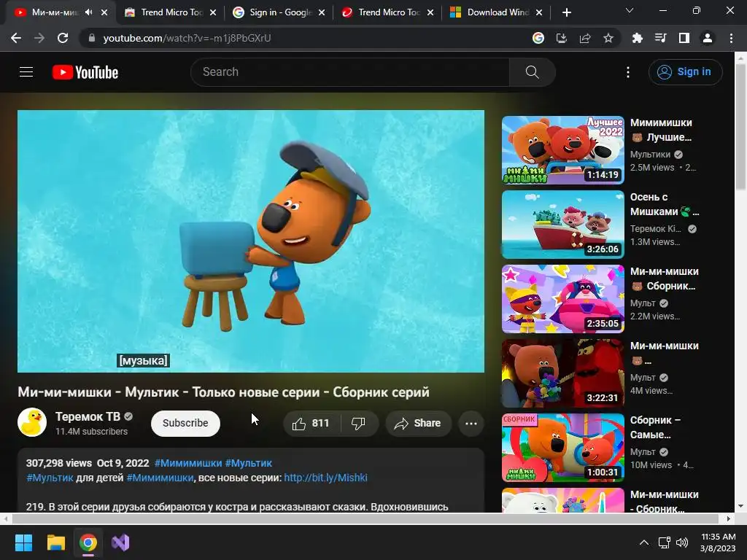The width and height of the screenshot is (747, 560).
Task: Open more actions ellipsis under video
Action: [471, 424]
